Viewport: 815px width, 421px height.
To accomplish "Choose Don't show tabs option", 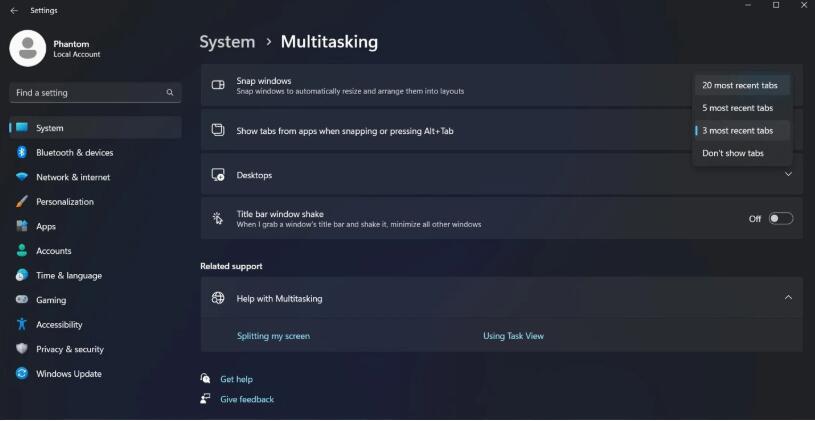I will 742,153.
